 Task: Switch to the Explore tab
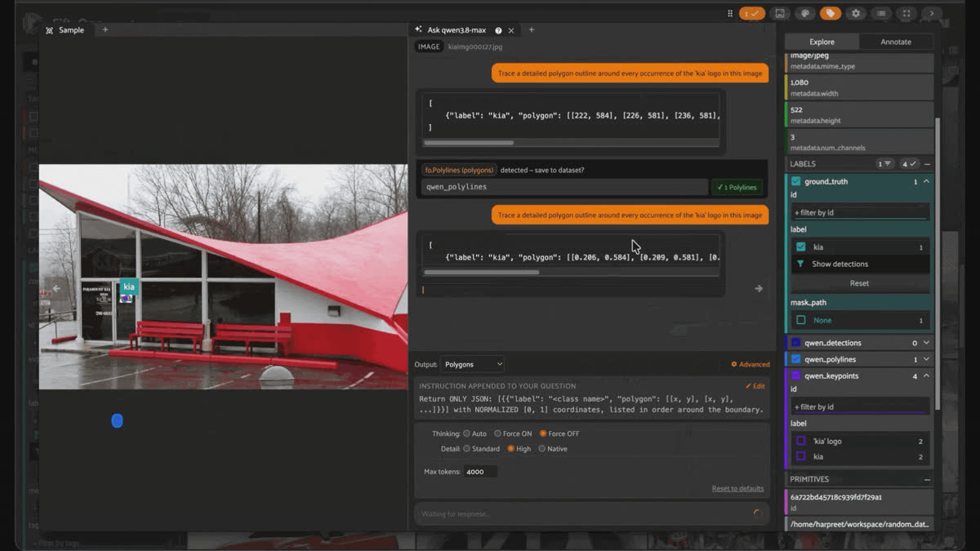(x=822, y=42)
